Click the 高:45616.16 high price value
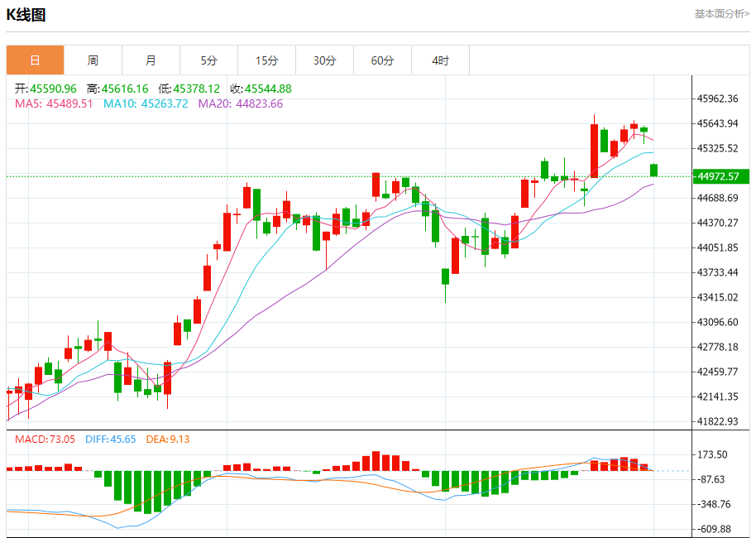 coord(117,89)
